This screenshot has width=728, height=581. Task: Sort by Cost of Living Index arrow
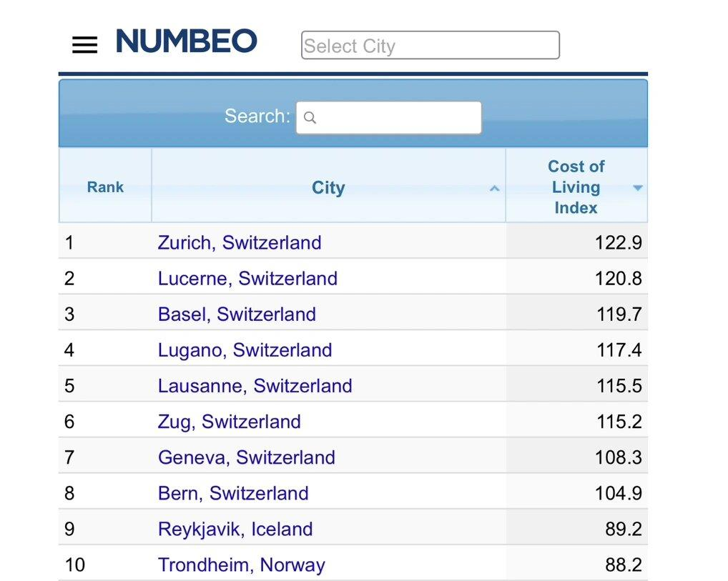(x=638, y=188)
